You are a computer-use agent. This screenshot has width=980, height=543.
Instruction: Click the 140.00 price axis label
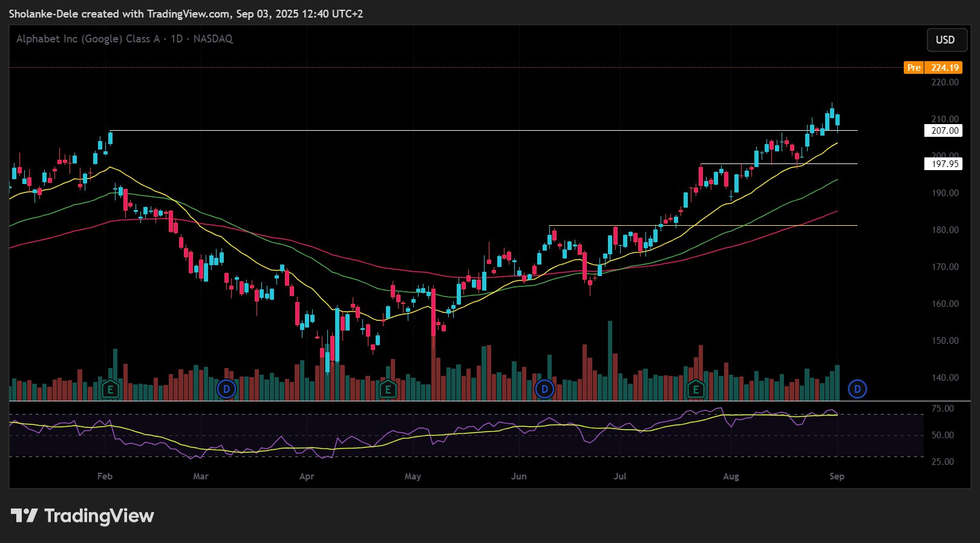945,378
